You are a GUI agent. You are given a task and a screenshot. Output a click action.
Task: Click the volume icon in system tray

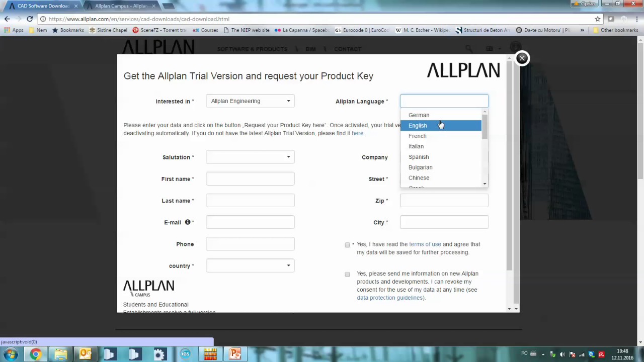point(562,354)
